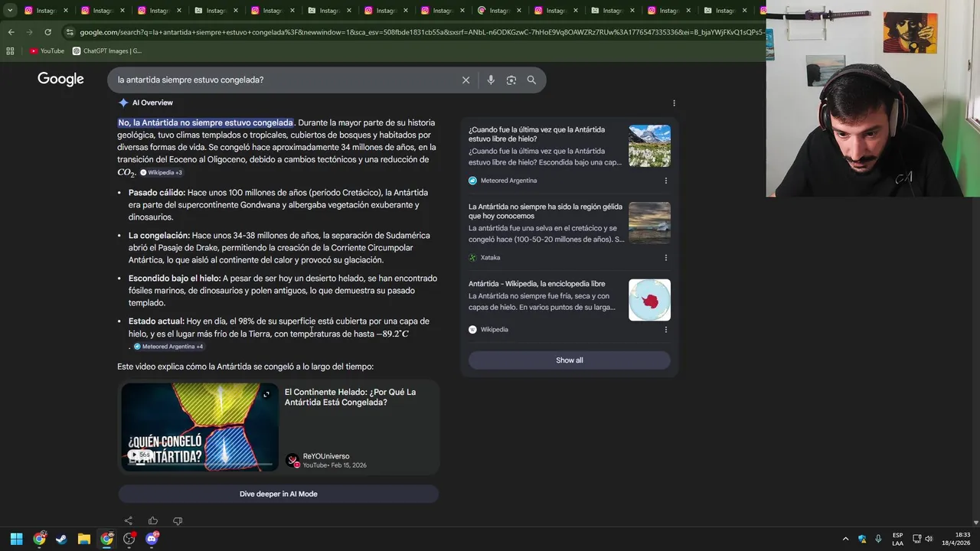Expand the Wikipedia +3 sources chip

pos(161,173)
